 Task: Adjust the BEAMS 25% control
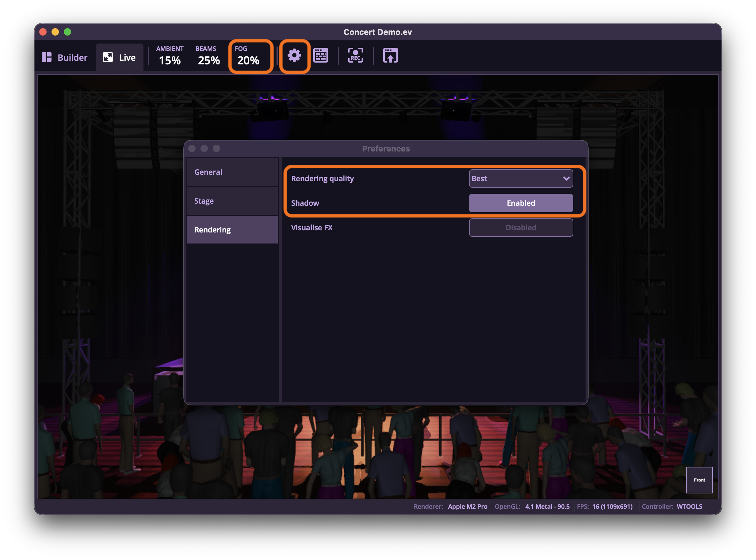pos(208,56)
